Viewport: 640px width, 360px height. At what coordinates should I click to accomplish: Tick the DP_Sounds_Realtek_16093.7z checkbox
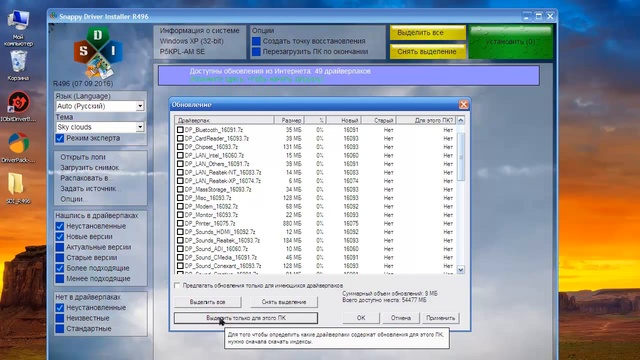180,240
